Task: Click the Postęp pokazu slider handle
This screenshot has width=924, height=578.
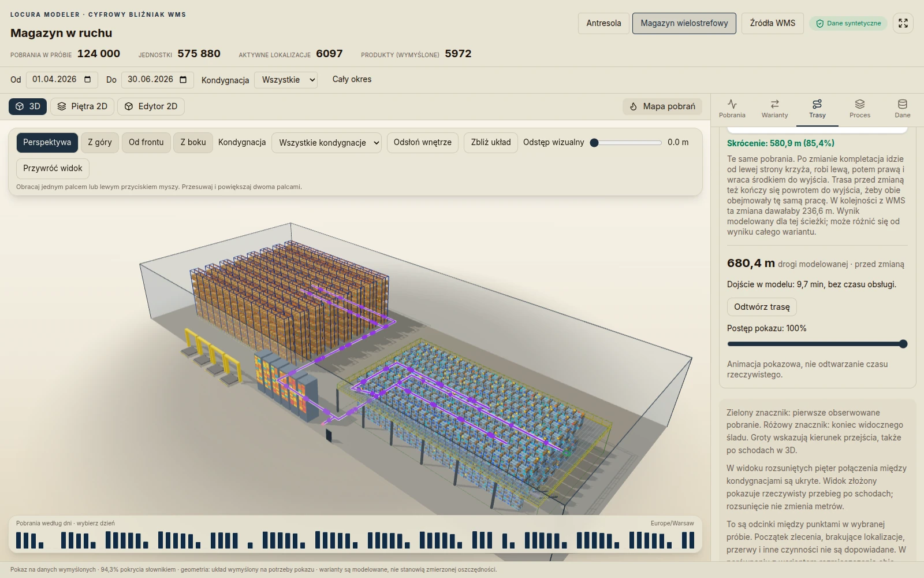Action: (x=903, y=344)
